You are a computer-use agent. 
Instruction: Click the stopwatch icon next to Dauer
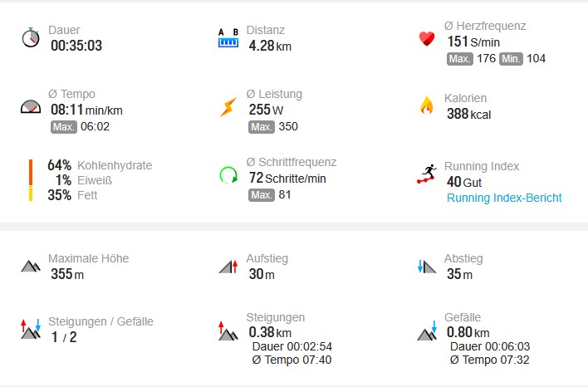pos(31,38)
